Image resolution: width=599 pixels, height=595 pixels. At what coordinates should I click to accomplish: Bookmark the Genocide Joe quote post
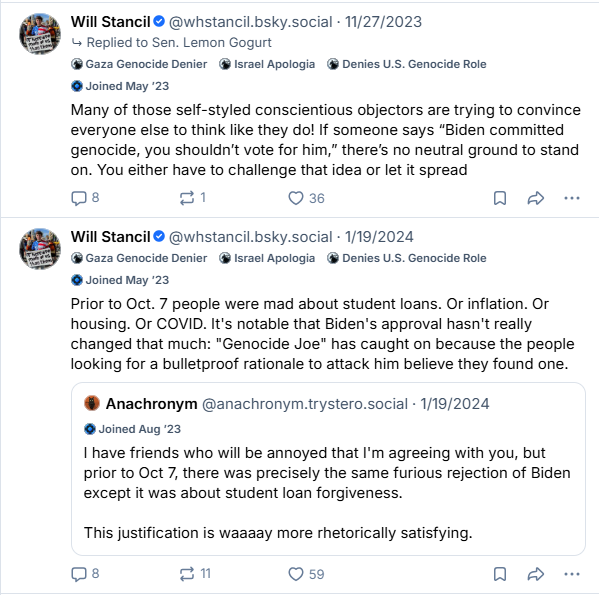500,574
